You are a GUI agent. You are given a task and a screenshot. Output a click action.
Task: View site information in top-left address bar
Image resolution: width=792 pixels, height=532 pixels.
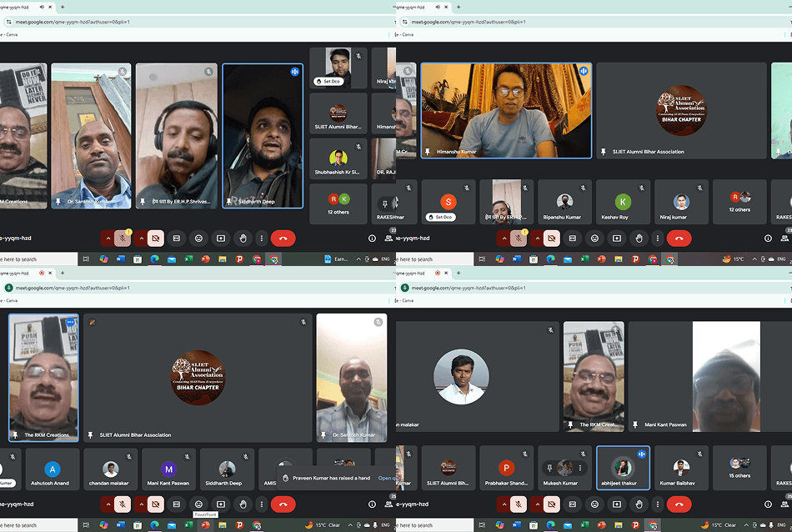pos(8,22)
